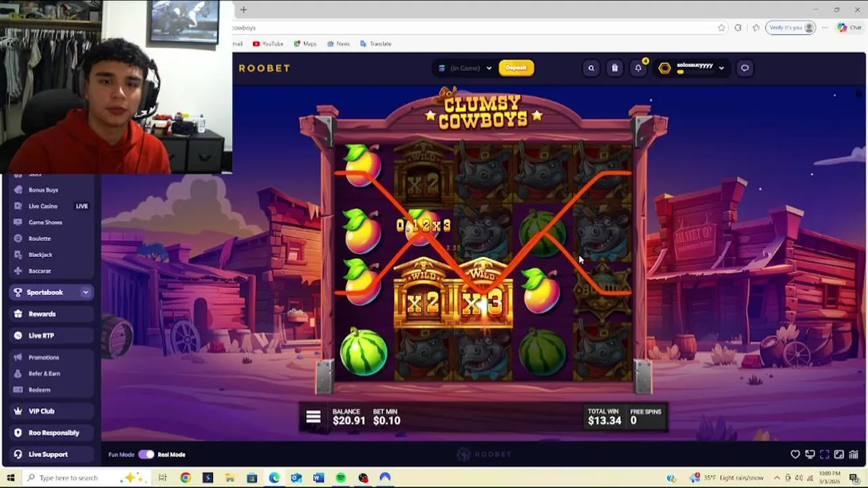Open Microsoft Edge from the taskbar
Image resolution: width=868 pixels, height=488 pixels.
coord(274,478)
